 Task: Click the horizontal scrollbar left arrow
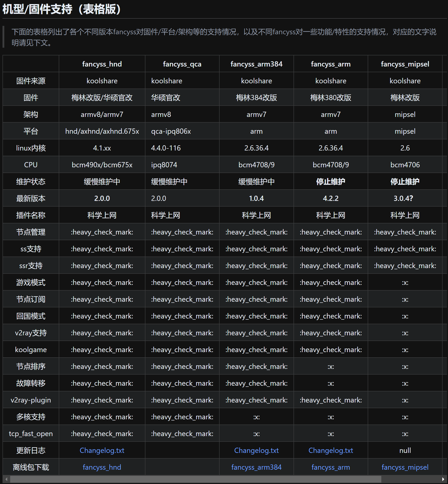pos(6,479)
